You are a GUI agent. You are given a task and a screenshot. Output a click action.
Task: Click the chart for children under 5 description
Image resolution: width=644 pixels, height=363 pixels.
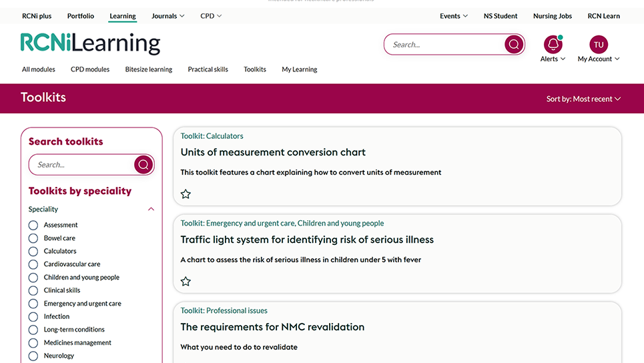pos(300,260)
